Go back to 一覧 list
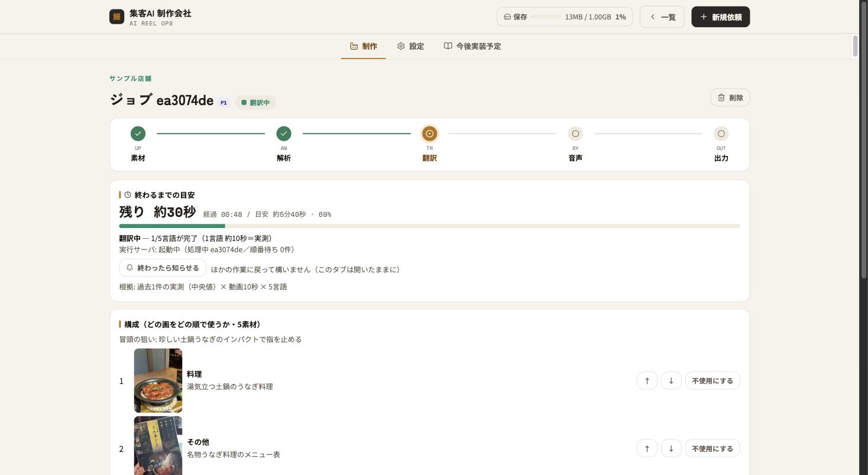868x475 pixels. [662, 17]
